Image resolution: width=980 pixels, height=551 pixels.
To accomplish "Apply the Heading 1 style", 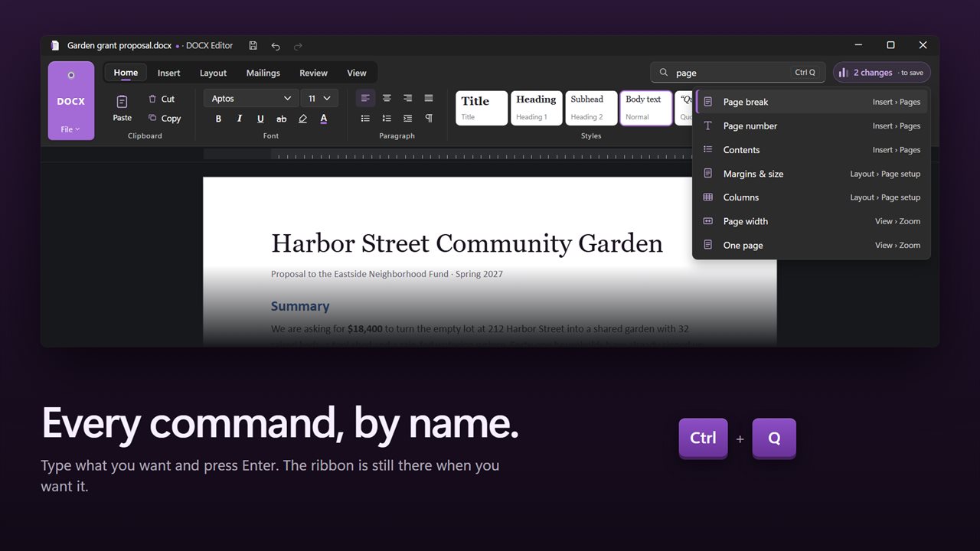I will 537,108.
